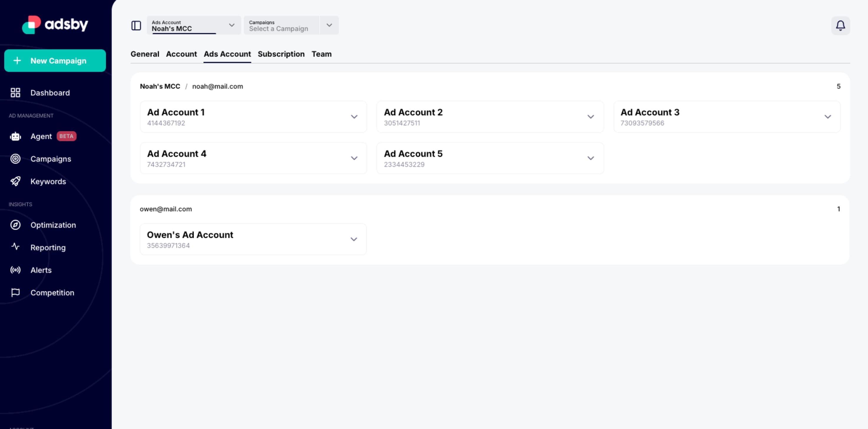Viewport: 868px width, 429px height.
Task: Switch to the Subscription tab
Action: click(281, 54)
